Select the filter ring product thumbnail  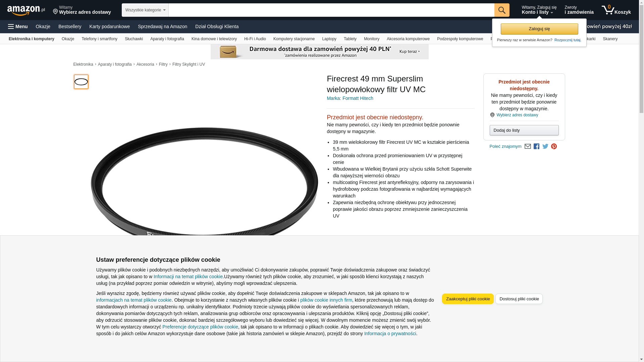tap(81, 82)
